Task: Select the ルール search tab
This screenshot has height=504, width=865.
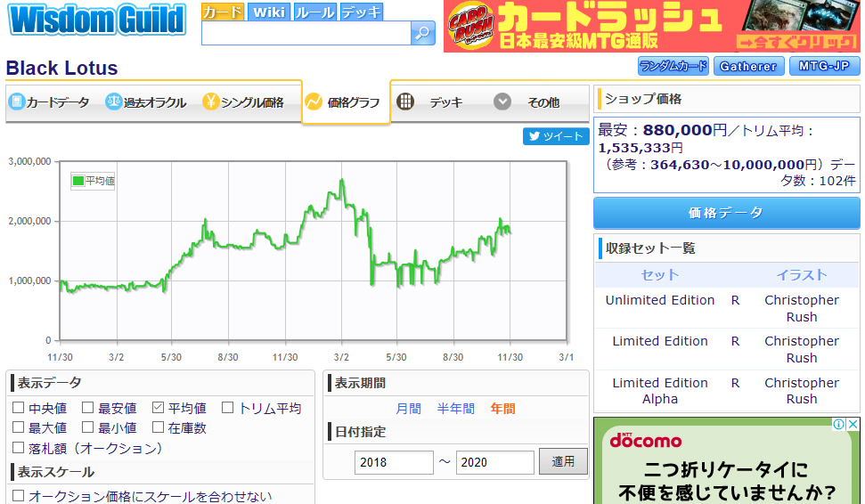Action: click(x=314, y=12)
